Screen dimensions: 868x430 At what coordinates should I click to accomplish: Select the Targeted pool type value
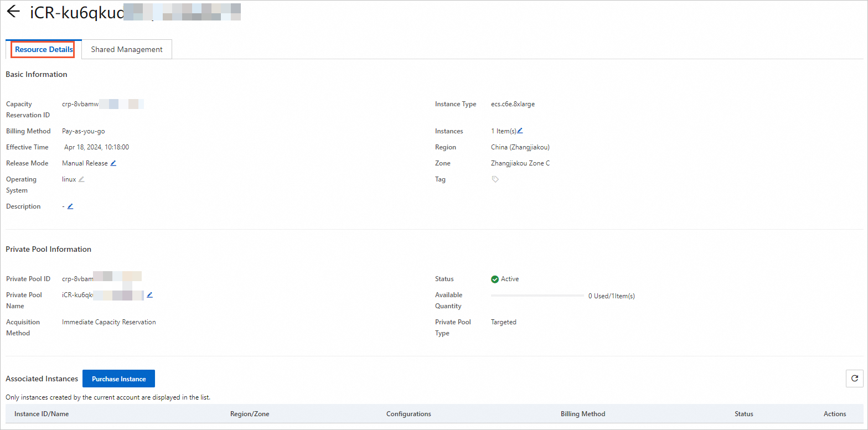pos(504,322)
